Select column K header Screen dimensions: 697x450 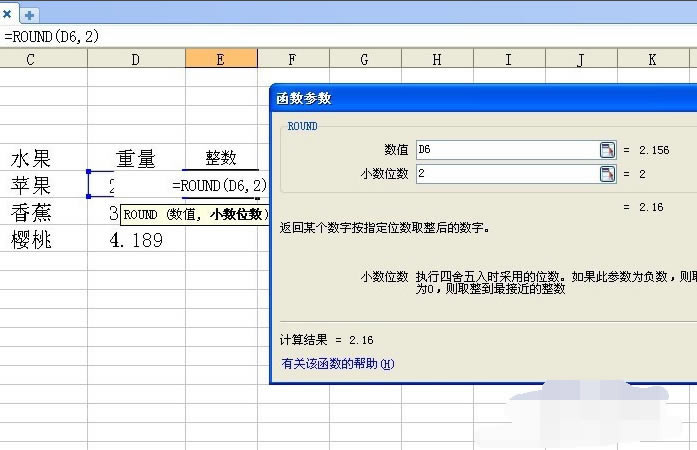click(x=653, y=59)
